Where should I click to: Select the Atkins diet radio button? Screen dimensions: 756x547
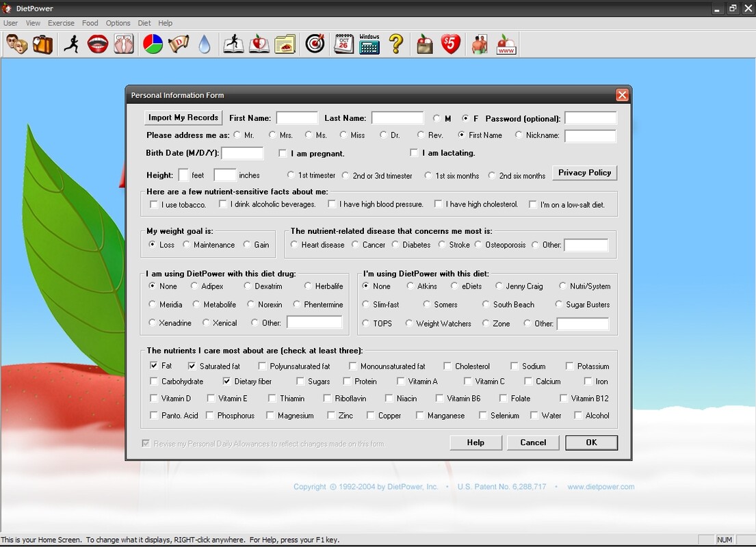[x=410, y=286]
